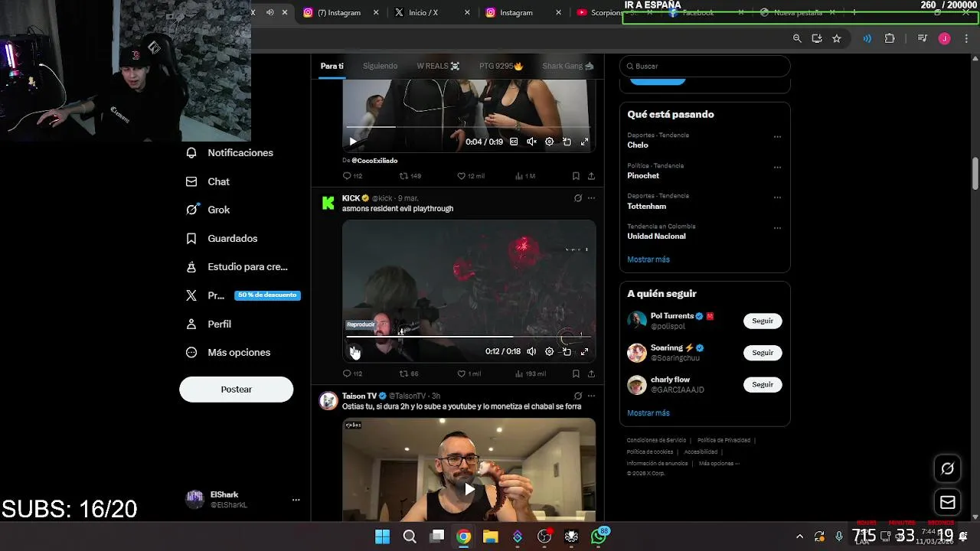This screenshot has height=551, width=980.
Task: Open Notificaciones in the X sidebar
Action: pos(230,153)
